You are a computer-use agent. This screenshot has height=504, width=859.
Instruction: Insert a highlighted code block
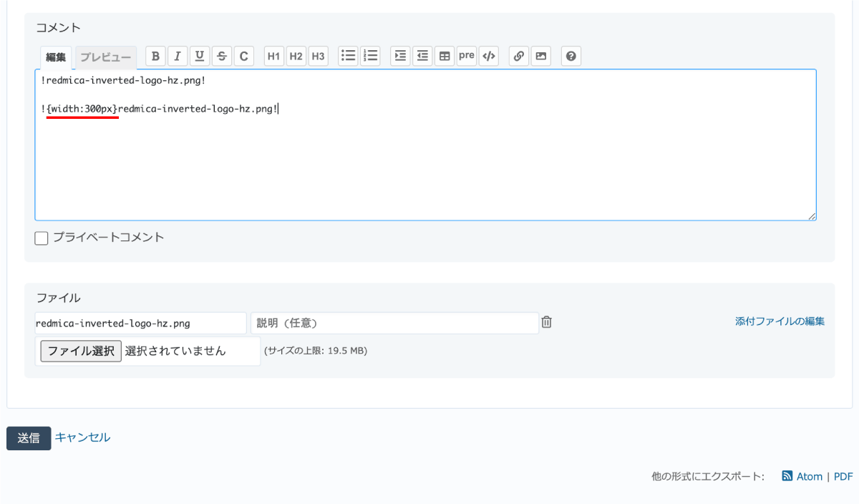click(x=489, y=56)
